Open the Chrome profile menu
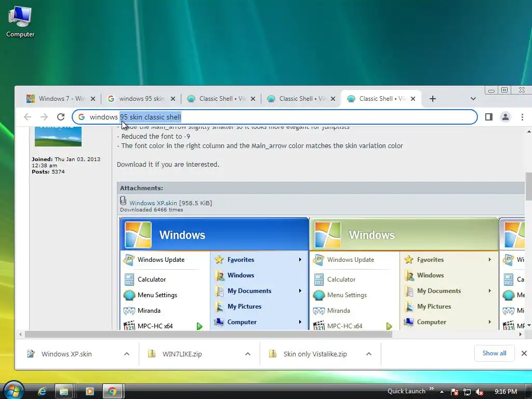The width and height of the screenshot is (532, 399). click(x=505, y=117)
